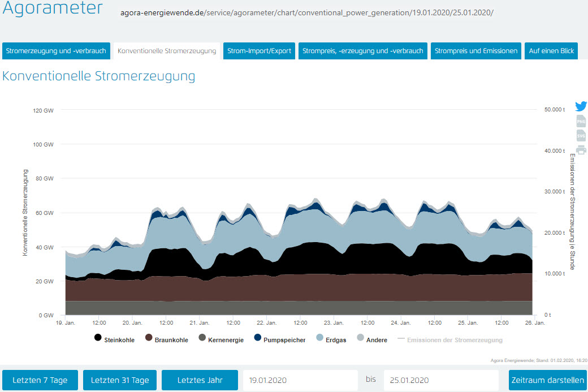The height and width of the screenshot is (392, 588).
Task: Toggle Andere legend entry
Action: (x=371, y=340)
